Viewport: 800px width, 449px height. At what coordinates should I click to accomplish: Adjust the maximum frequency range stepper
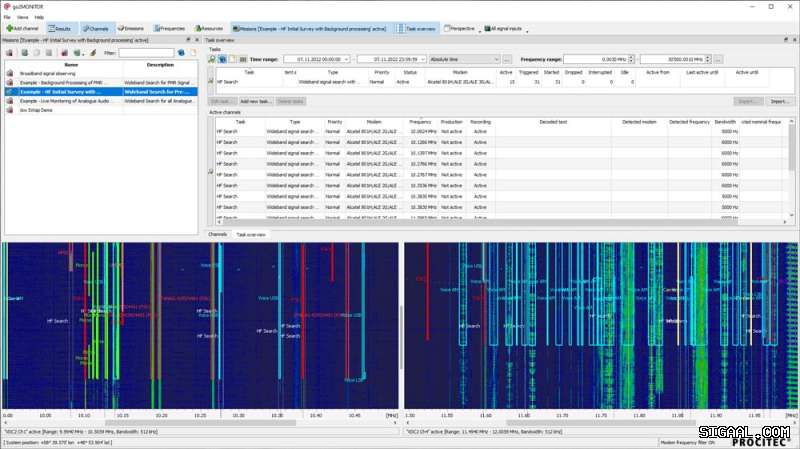point(708,60)
